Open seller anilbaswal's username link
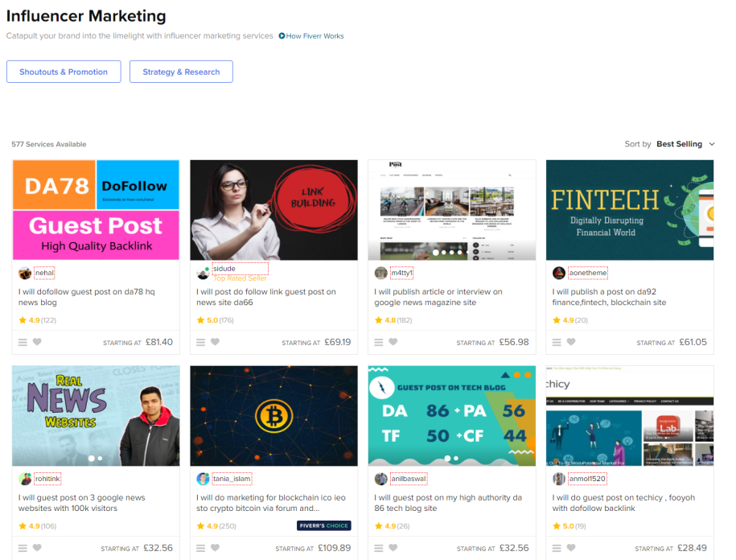The height and width of the screenshot is (560, 736). (409, 479)
